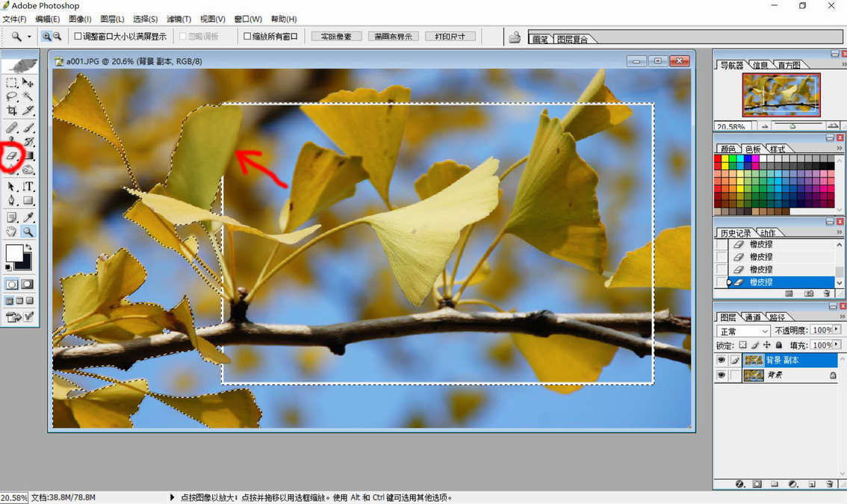This screenshot has height=504, width=847.
Task: Pick the red swatch in 色板 panel
Action: point(717,159)
